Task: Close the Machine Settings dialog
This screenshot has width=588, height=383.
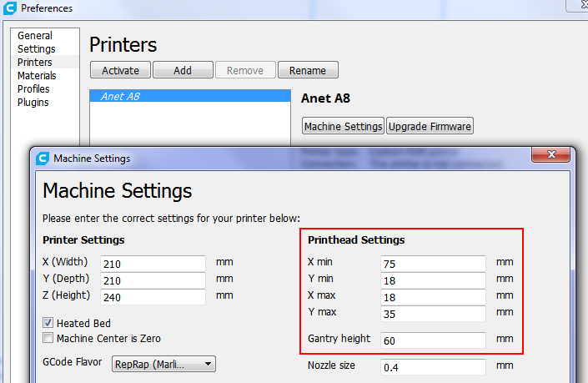Action: click(x=550, y=154)
